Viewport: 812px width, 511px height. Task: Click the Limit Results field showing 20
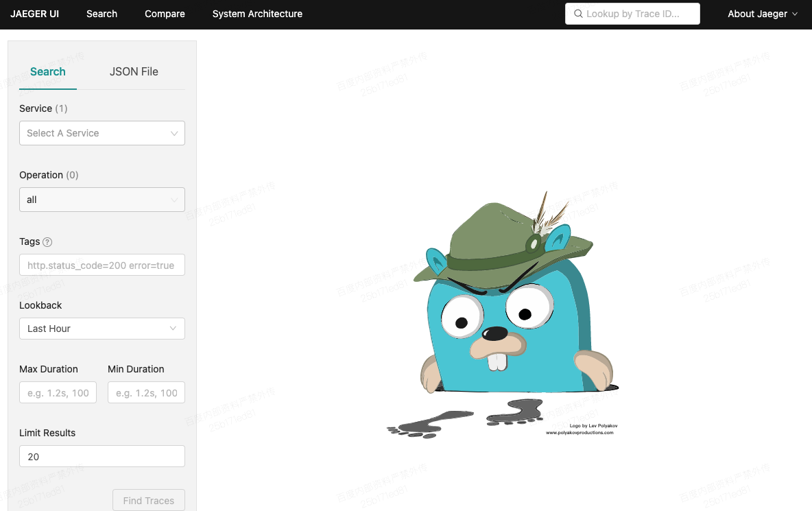[102, 456]
